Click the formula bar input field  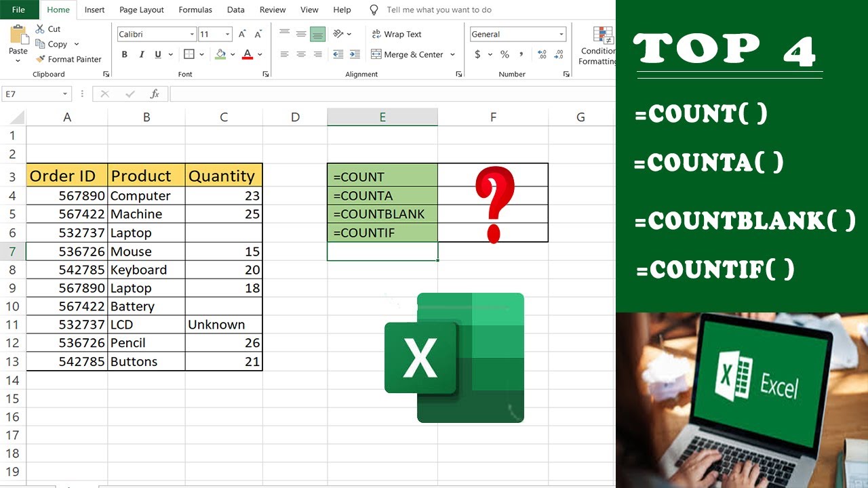pos(392,94)
